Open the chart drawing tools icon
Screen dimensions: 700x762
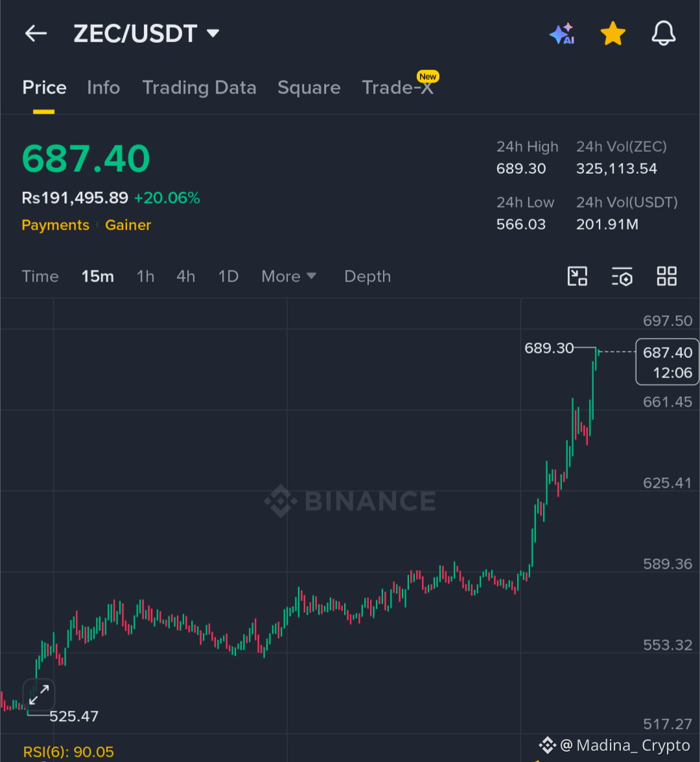tap(577, 276)
